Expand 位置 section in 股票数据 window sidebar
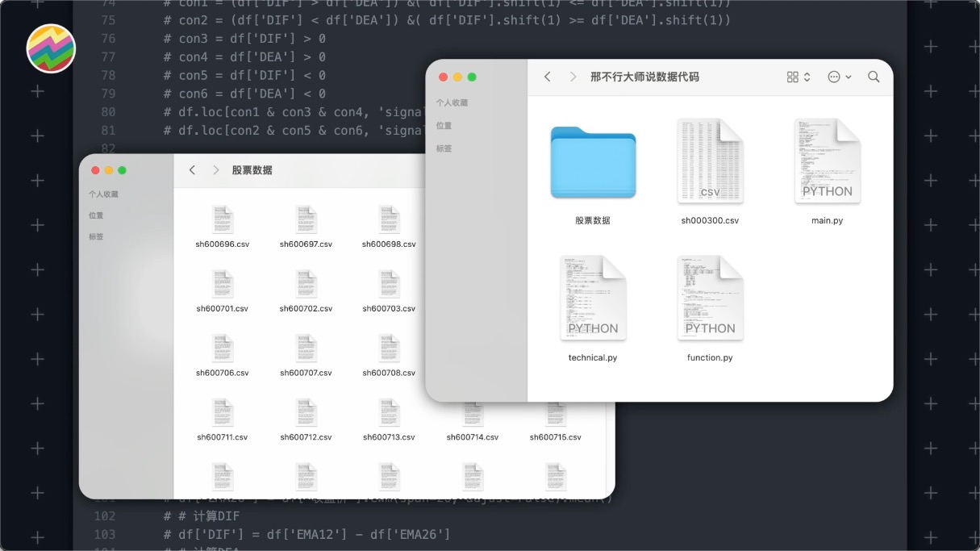 pyautogui.click(x=96, y=215)
